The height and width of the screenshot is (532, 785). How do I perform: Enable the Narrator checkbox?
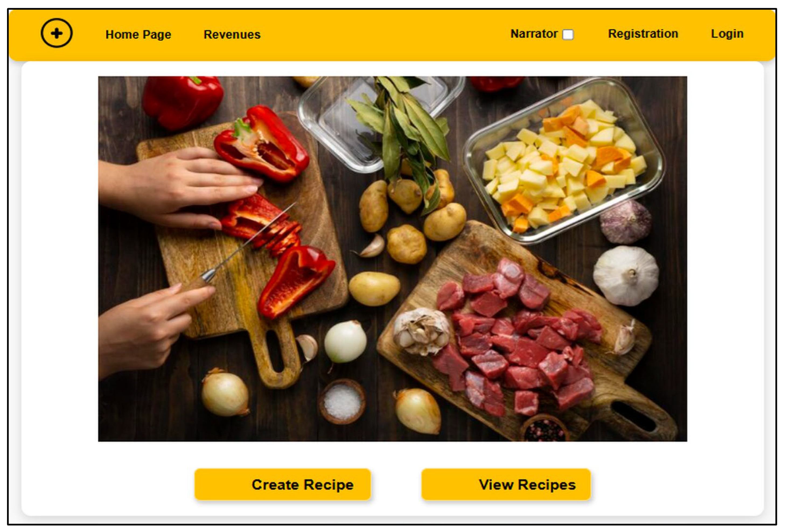pos(568,34)
